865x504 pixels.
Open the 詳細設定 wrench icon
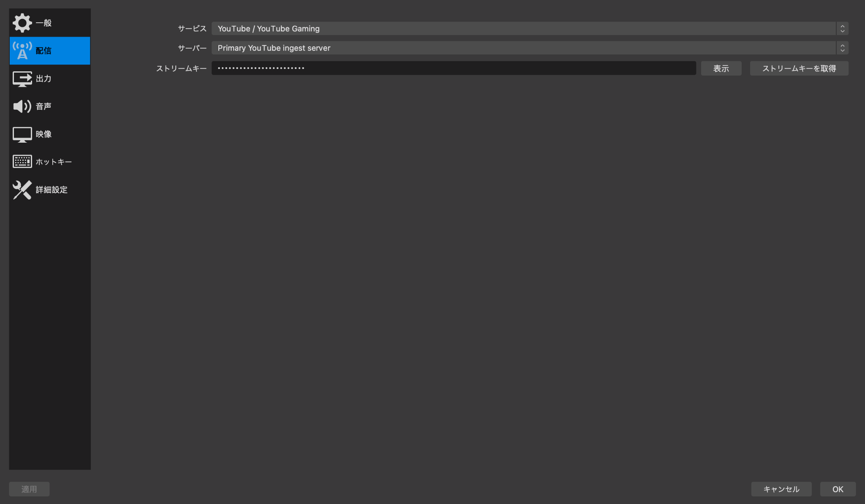22,190
